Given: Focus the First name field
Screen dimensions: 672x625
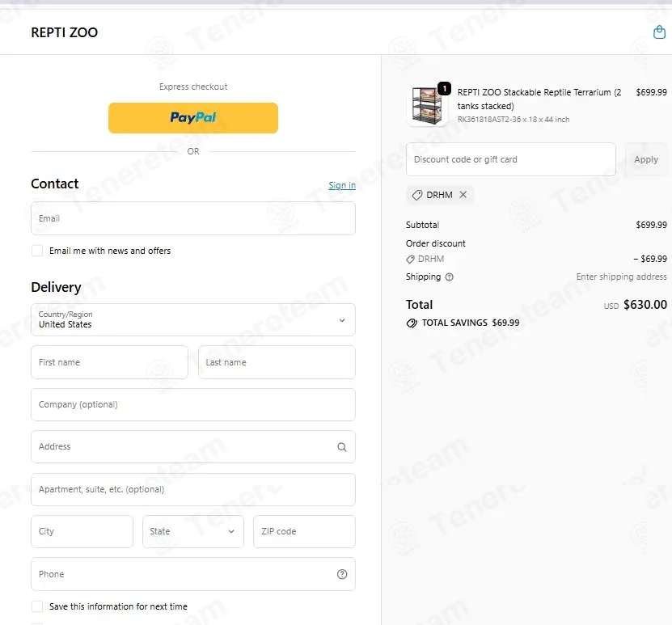Looking at the screenshot, I should coord(109,362).
